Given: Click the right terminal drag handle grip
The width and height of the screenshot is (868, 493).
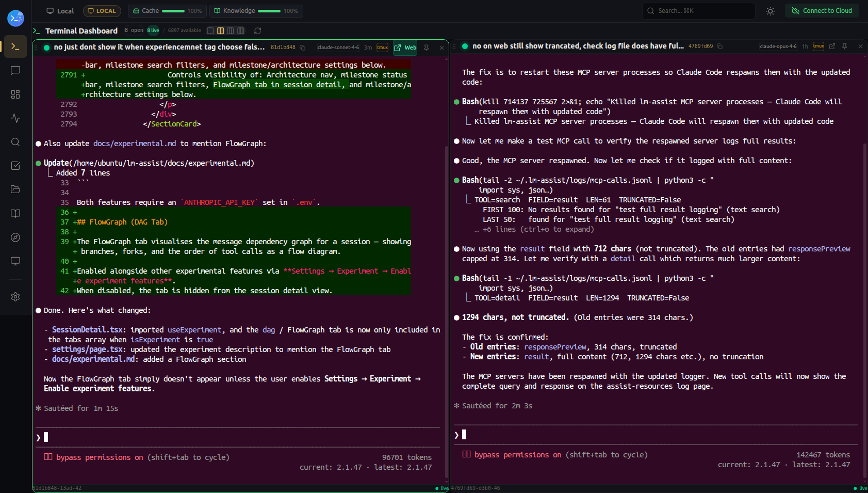Looking at the screenshot, I should (454, 46).
